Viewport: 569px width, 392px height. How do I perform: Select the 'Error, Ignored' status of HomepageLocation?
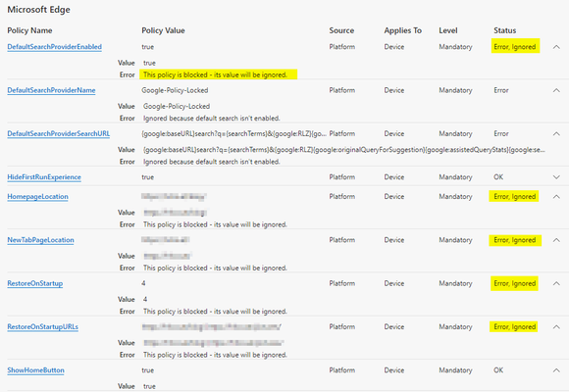pyautogui.click(x=515, y=197)
